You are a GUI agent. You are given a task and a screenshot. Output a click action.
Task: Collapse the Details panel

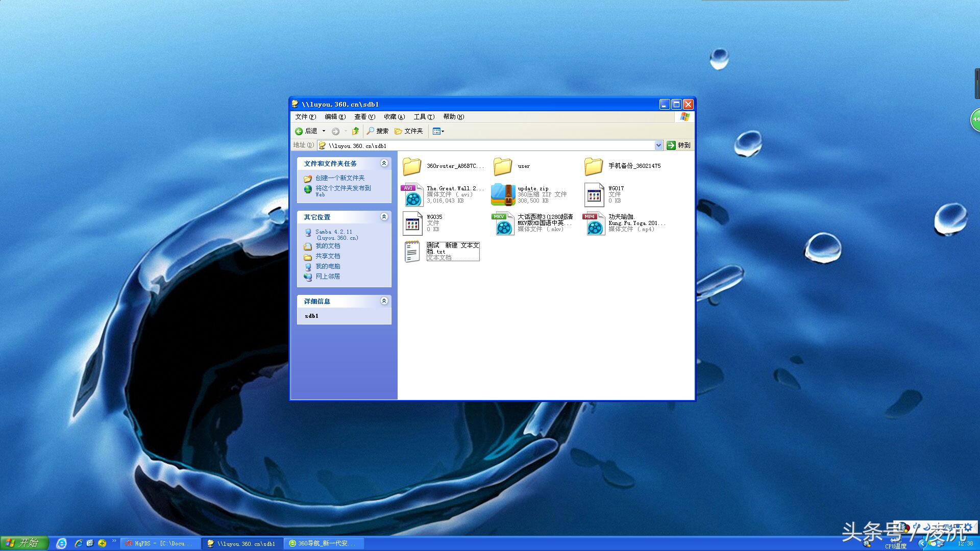click(384, 301)
